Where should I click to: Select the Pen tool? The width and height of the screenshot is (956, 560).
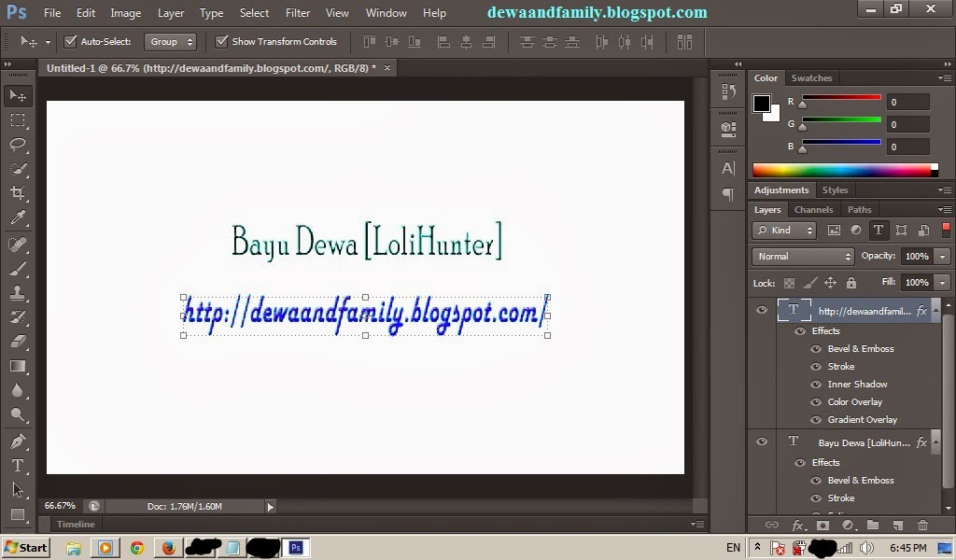[18, 441]
